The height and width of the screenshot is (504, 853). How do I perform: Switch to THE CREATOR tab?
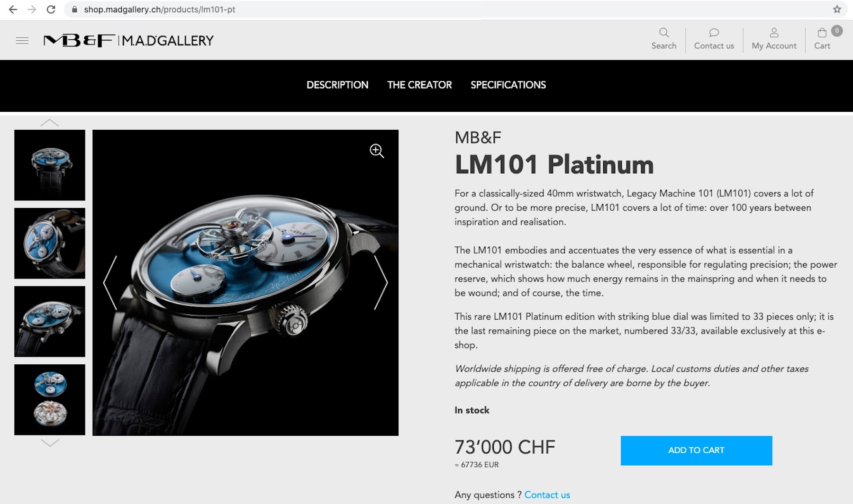(x=419, y=85)
